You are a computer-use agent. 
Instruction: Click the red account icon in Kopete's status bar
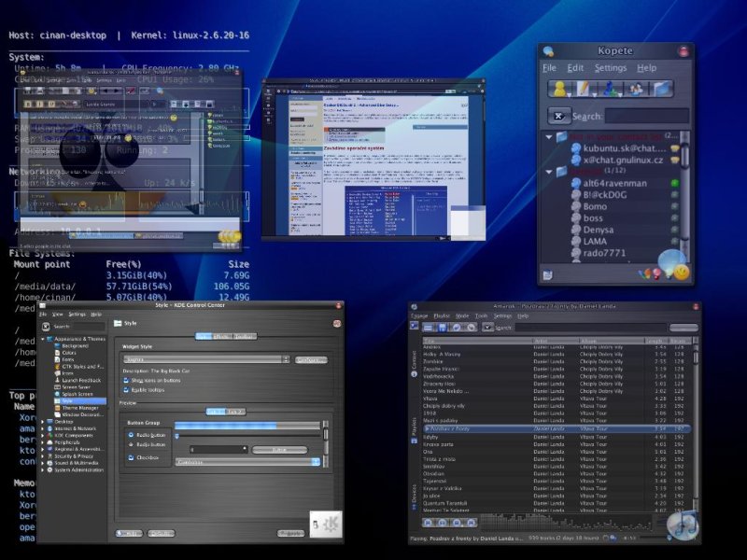[x=657, y=273]
